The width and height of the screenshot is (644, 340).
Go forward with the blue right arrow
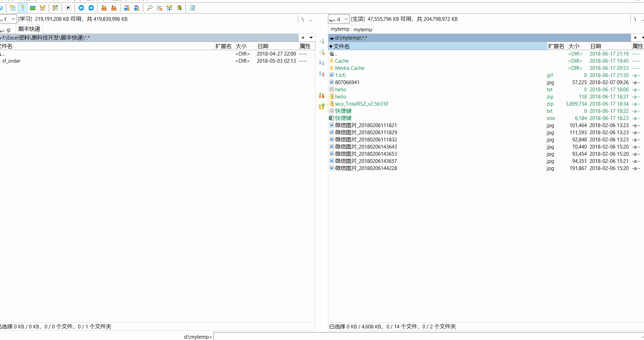(x=91, y=8)
